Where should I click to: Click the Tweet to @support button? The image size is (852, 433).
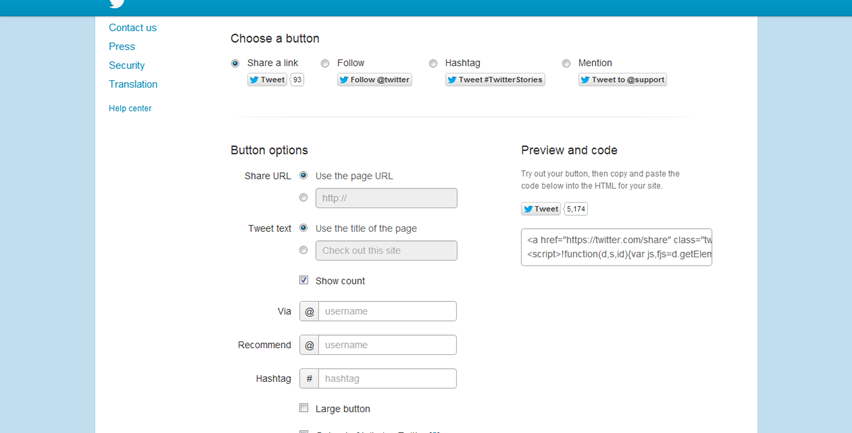coord(622,80)
